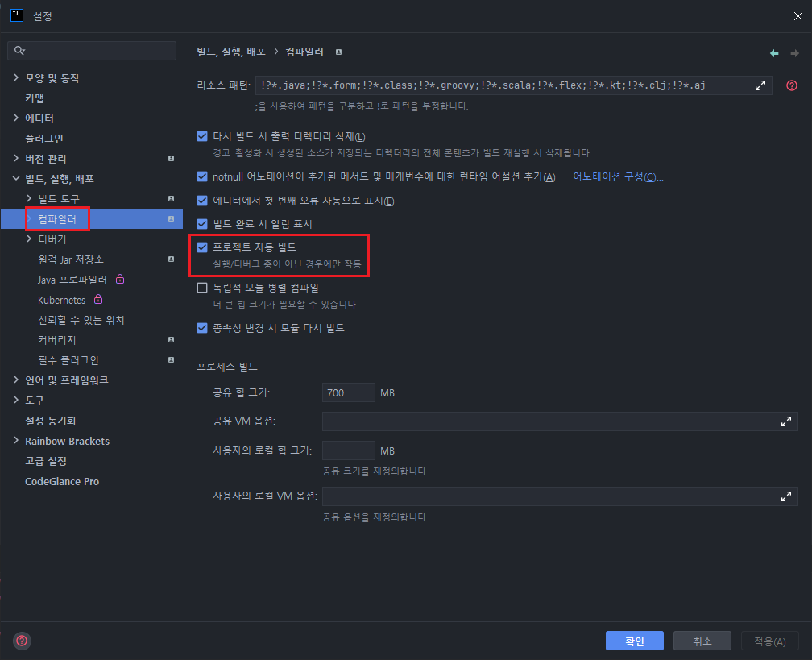Enable 독립적 모듈 병렬 컴파일

pos(201,287)
